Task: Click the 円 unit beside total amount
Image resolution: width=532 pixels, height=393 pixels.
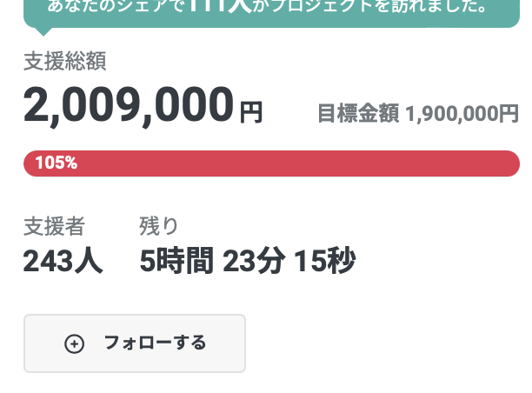Action: 250,111
